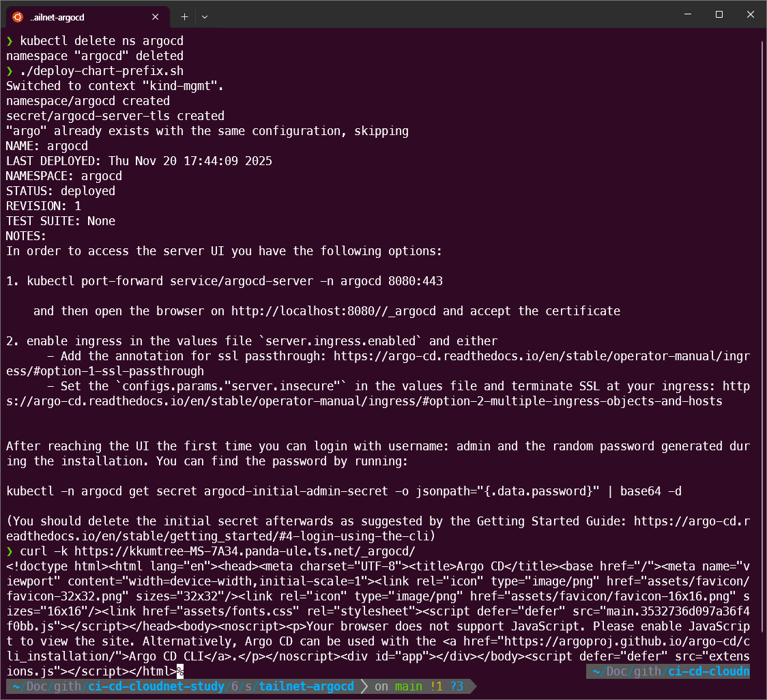The height and width of the screenshot is (700, 767).
Task: Click the 'NAME: argocd' line
Action: 47,146
